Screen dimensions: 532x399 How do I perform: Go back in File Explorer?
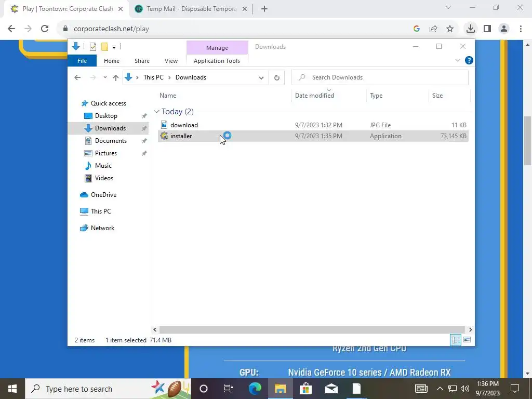[77, 77]
